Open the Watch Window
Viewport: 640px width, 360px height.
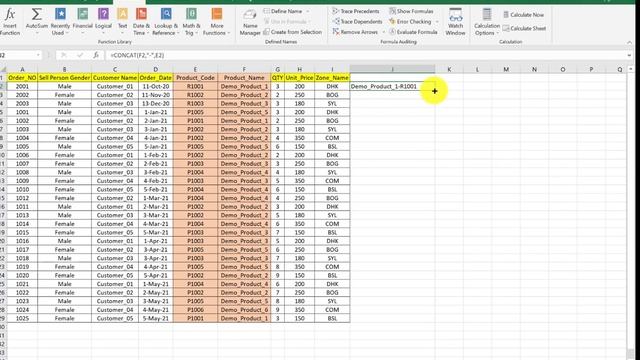click(x=455, y=22)
